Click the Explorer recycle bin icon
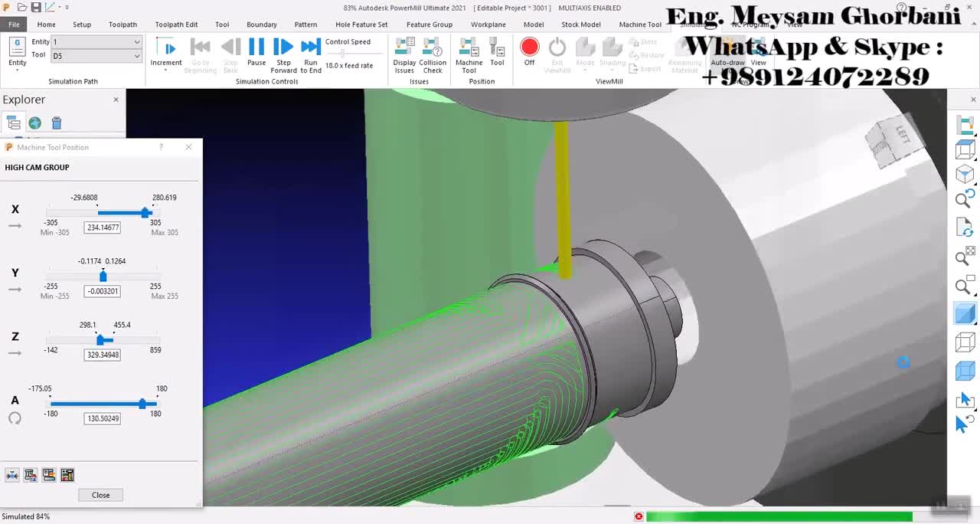The height and width of the screenshot is (524, 980). click(57, 123)
